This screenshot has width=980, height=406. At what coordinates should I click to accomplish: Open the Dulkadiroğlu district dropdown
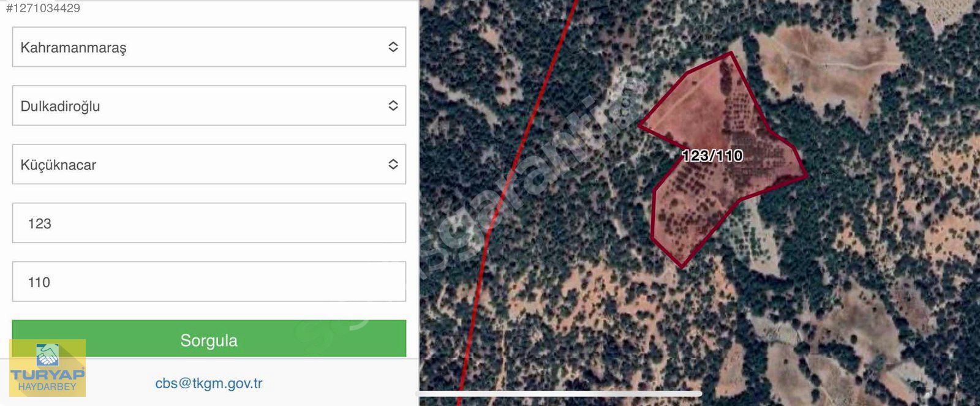click(209, 106)
